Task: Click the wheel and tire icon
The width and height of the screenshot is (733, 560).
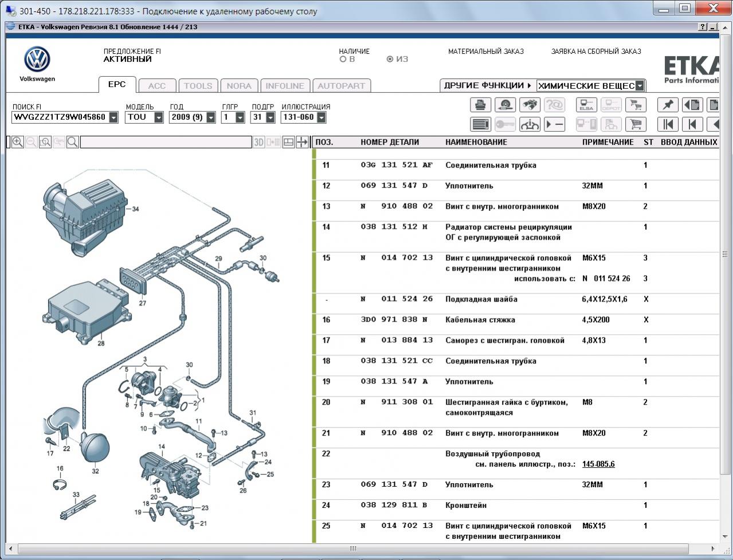Action: [505, 105]
